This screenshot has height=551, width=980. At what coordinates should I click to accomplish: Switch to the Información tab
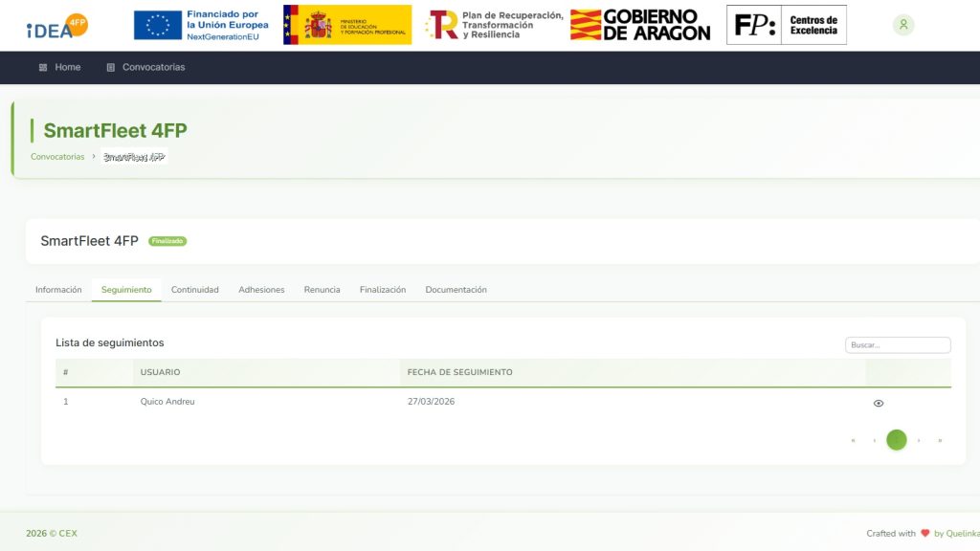click(x=58, y=289)
